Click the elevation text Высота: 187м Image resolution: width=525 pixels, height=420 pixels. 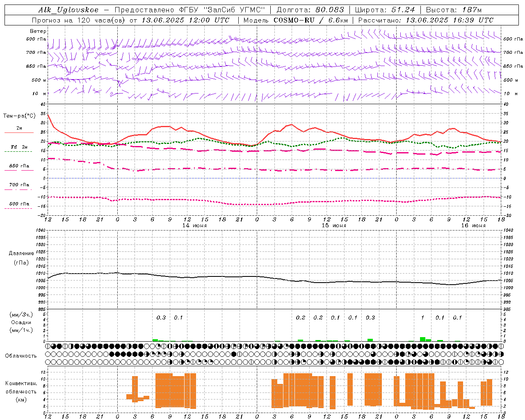[x=454, y=10]
